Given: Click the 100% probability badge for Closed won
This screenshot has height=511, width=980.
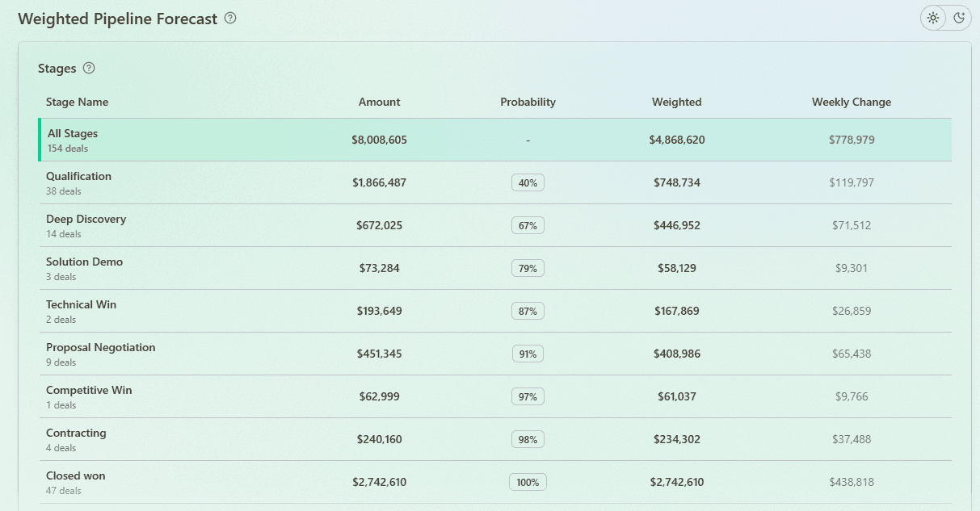Looking at the screenshot, I should point(528,482).
